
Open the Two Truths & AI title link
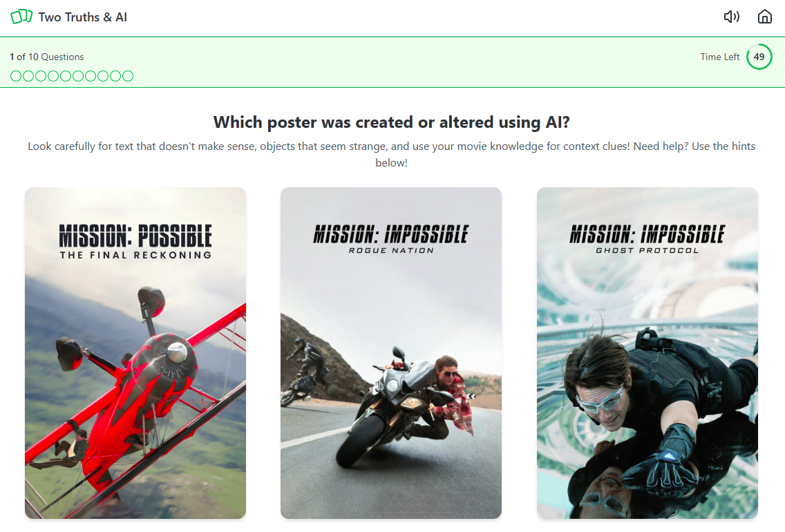click(x=83, y=17)
